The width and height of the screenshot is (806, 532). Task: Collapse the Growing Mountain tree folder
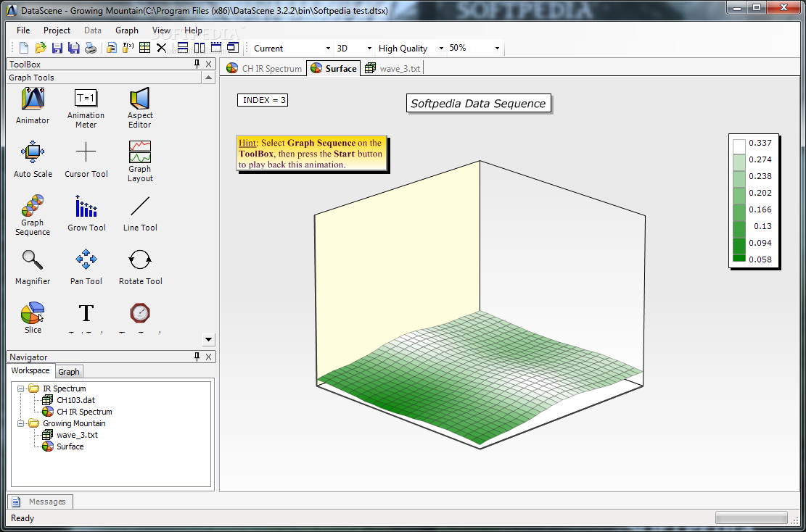(20, 424)
